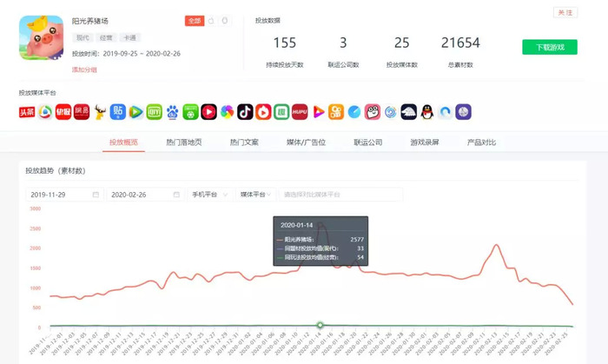
Task: Open the 游戏录屏 tab
Action: pos(425,142)
